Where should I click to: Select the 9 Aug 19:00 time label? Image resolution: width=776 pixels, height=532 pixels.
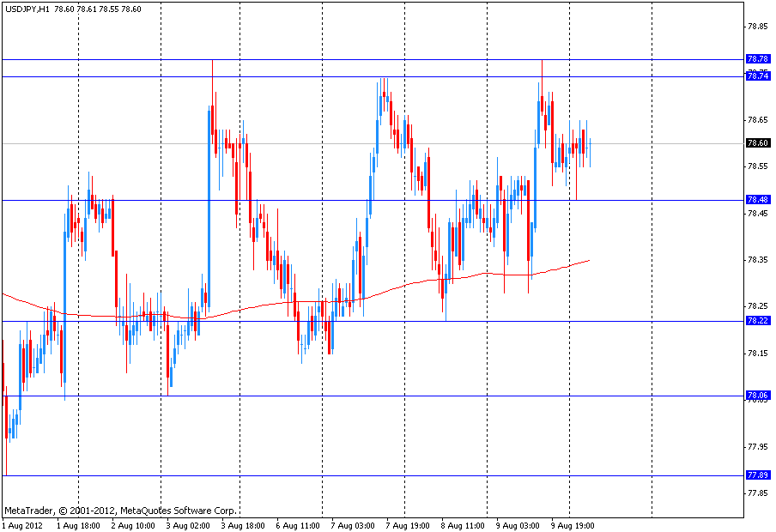(573, 524)
